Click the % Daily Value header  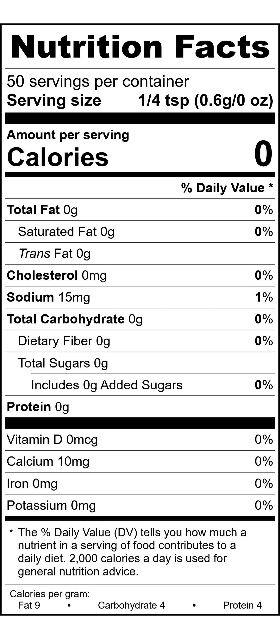click(227, 188)
